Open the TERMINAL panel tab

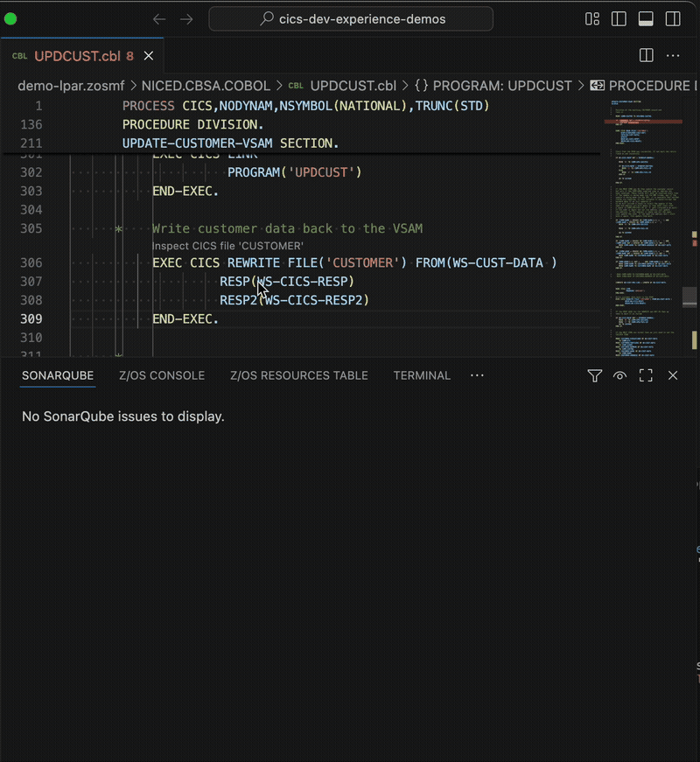coord(422,375)
